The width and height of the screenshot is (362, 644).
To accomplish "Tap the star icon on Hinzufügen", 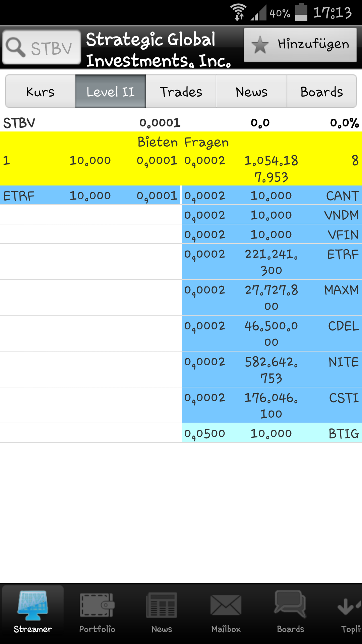I will (260, 45).
